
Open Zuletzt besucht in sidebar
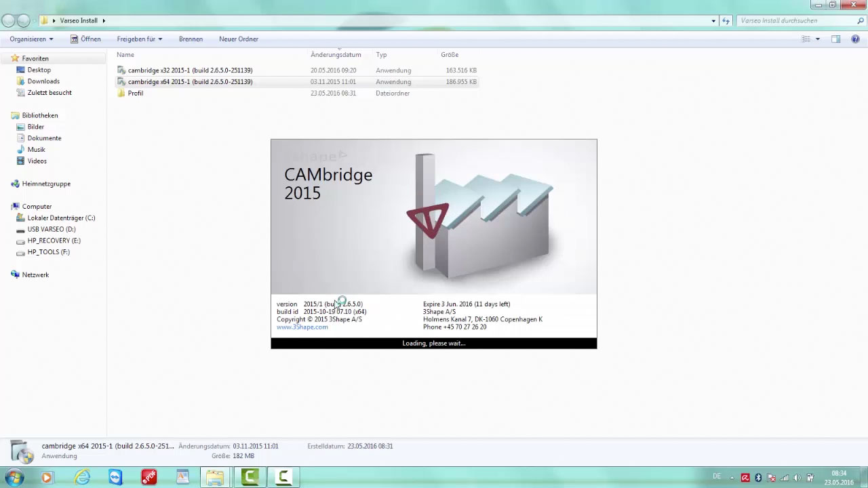point(50,93)
